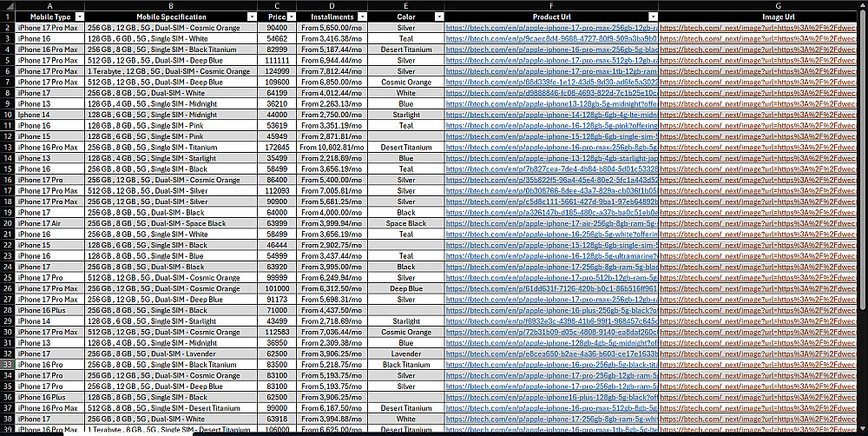
Task: Select 'From 10,802.81/mo' installments cell
Action: [332, 148]
